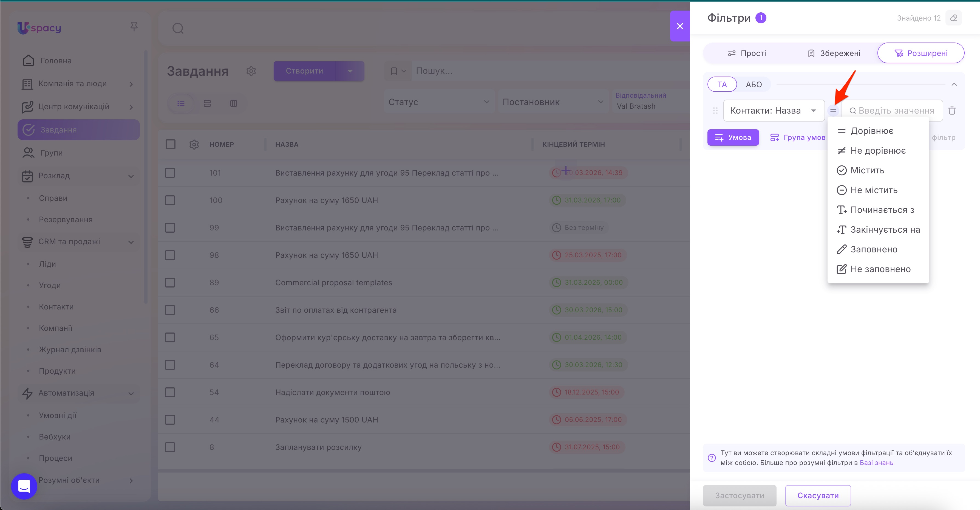The width and height of the screenshot is (980, 510).
Task: Click the pin icon in the sidebar
Action: coord(134,26)
